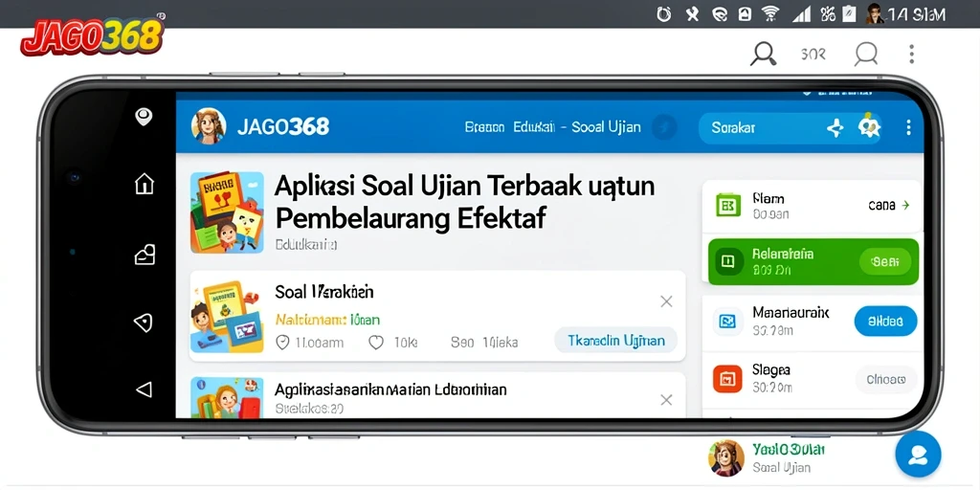Screen dimensions: 980x490
Task: Click the blue icon on Maaanauraik row
Action: 727,322
